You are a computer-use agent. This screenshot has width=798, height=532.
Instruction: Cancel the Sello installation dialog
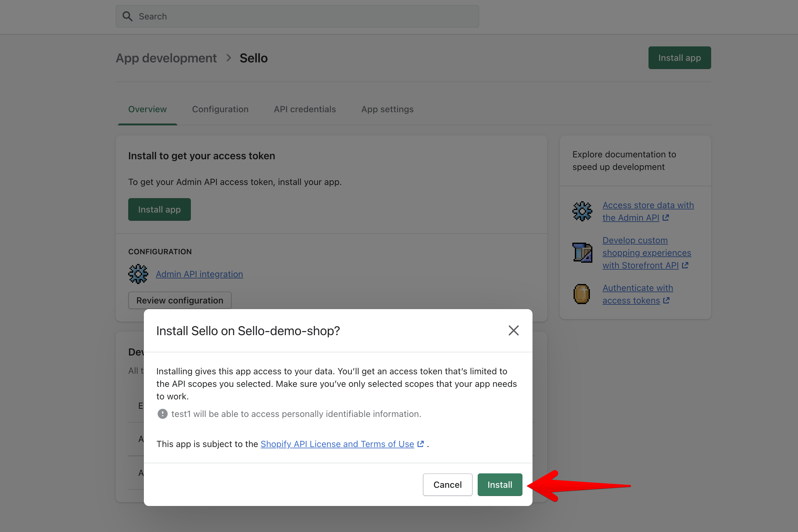[447, 484]
